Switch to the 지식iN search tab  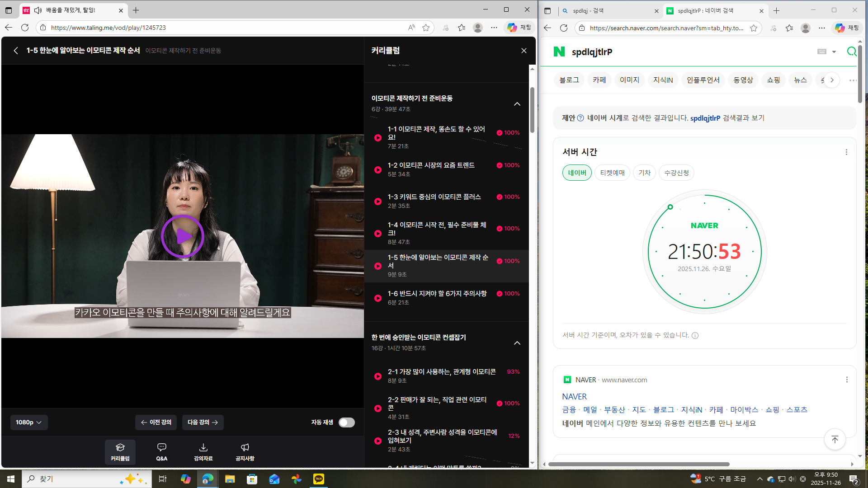tap(663, 80)
